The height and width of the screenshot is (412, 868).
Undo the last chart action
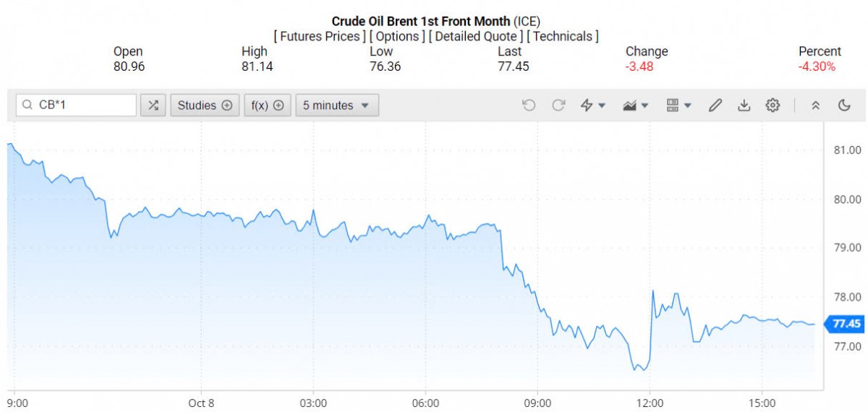tap(529, 106)
